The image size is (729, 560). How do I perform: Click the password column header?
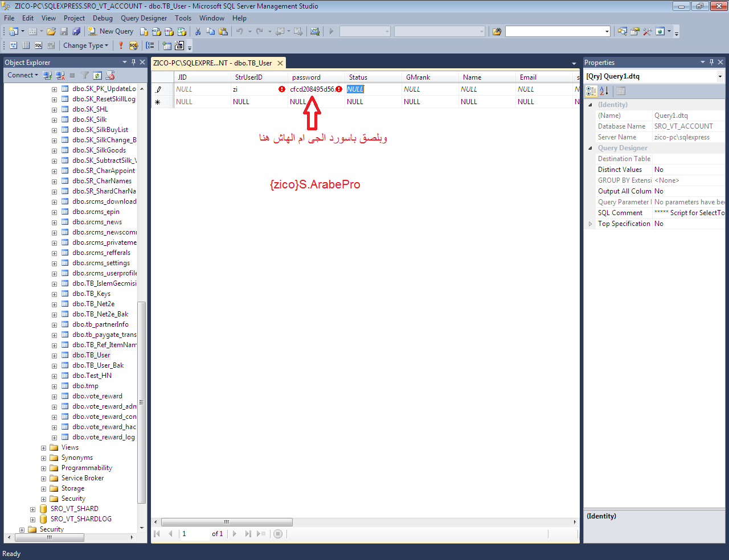click(316, 77)
